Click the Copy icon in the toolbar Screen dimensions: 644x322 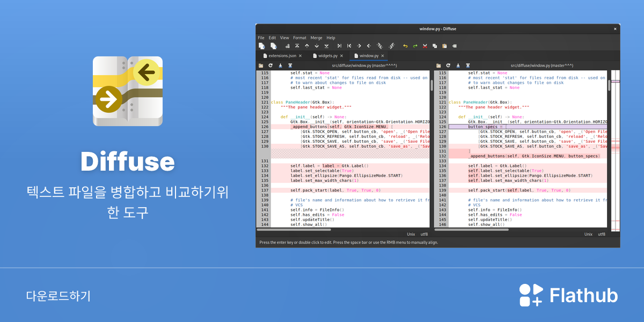[435, 46]
